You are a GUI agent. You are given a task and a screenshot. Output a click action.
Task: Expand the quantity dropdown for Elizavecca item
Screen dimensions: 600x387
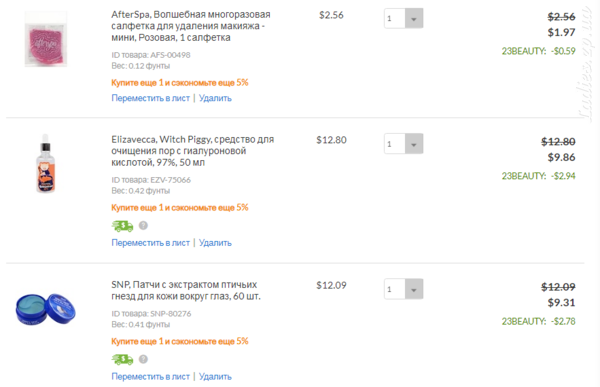point(414,144)
